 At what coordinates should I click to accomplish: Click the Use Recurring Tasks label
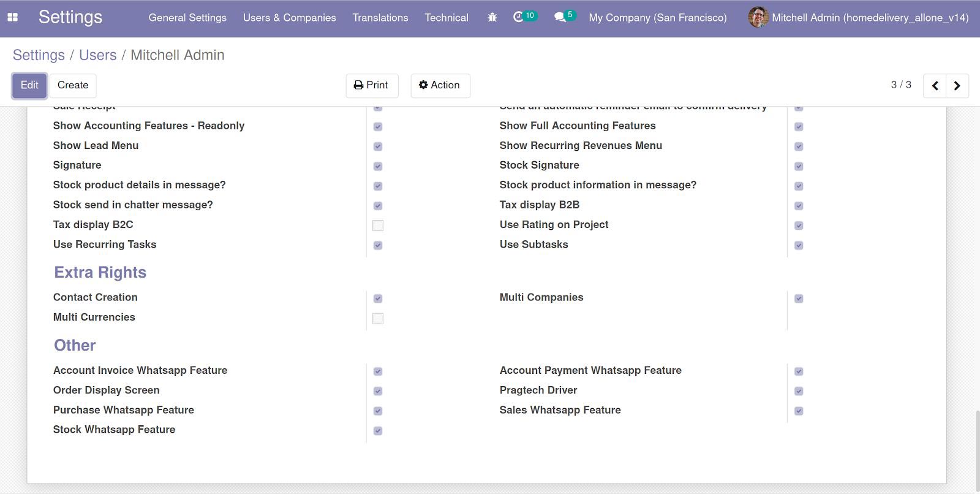[105, 245]
